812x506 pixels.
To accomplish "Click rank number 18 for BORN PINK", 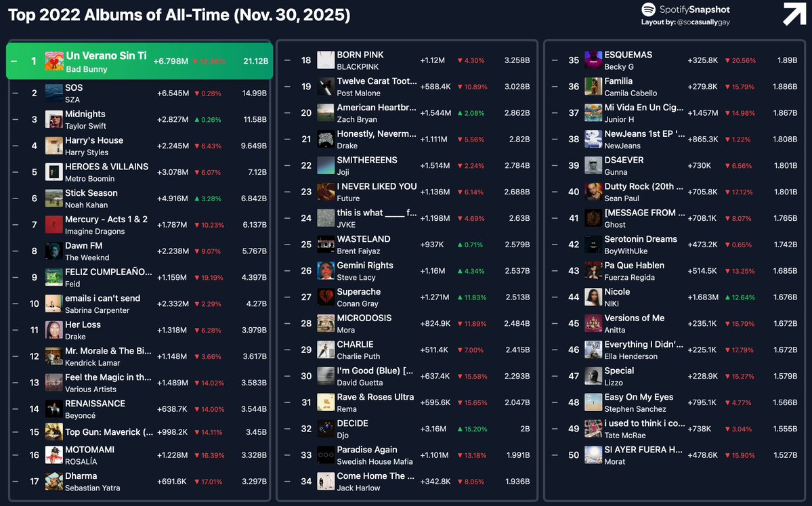I will tap(306, 60).
